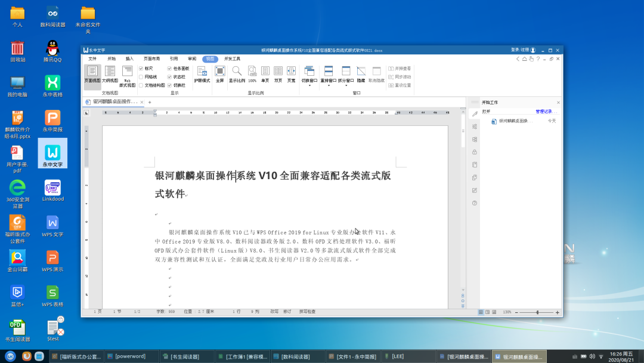644x363 pixels.
Task: Toggle 修订 track changes in status bar
Action: pyautogui.click(x=287, y=312)
